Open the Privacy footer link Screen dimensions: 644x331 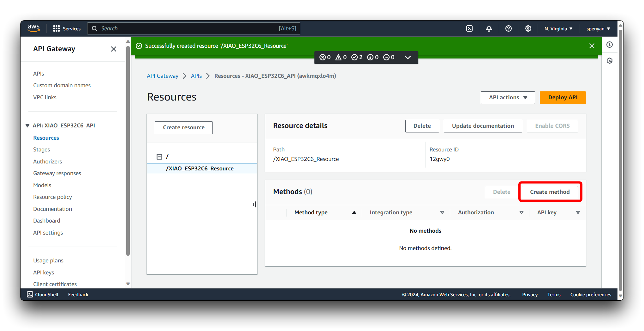click(x=530, y=295)
